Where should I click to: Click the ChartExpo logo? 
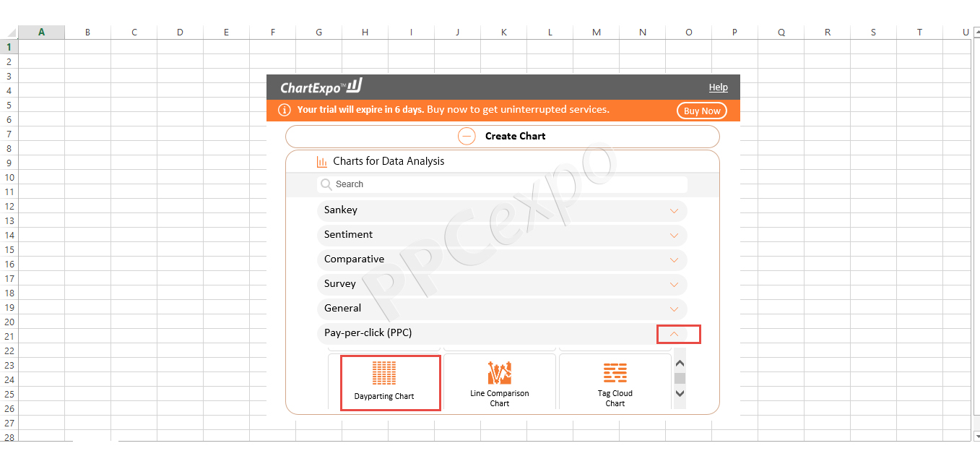coord(321,87)
